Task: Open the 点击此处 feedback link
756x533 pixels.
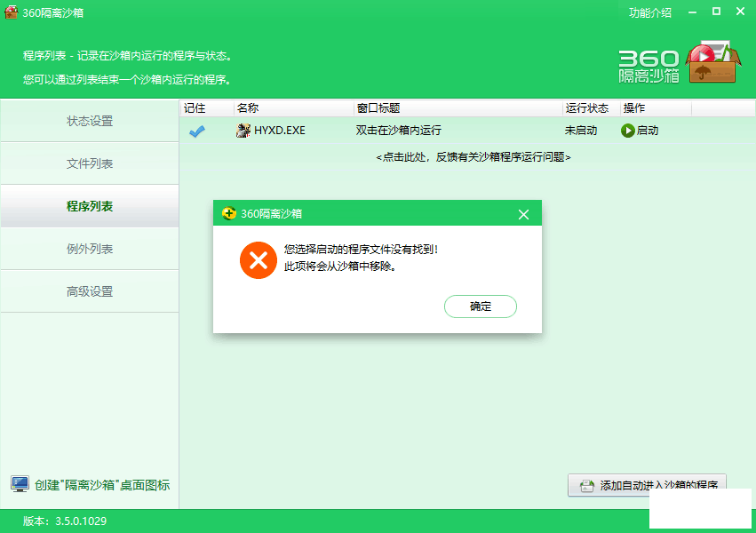Action: (473, 157)
